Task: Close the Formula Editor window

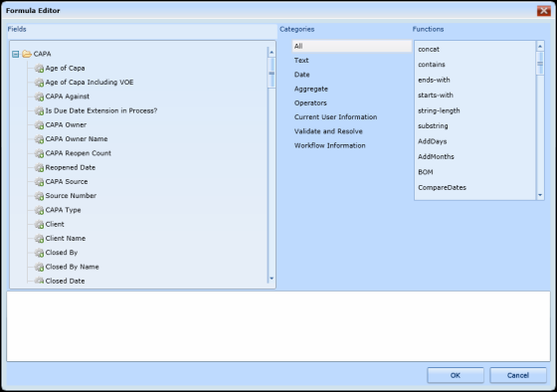Action: pyautogui.click(x=543, y=11)
